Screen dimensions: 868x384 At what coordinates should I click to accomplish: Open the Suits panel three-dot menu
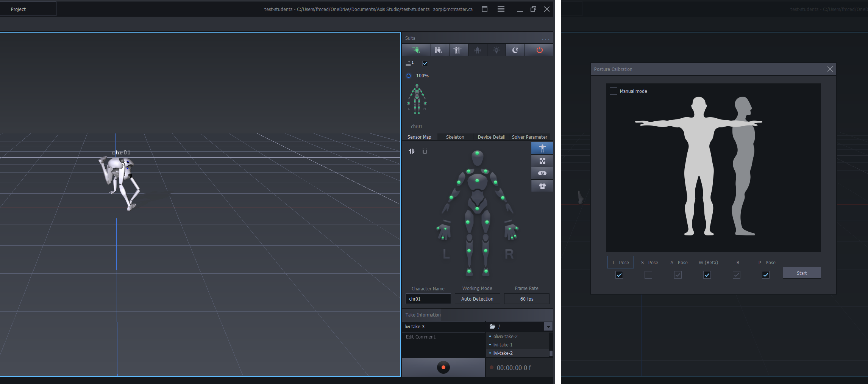[x=545, y=39]
